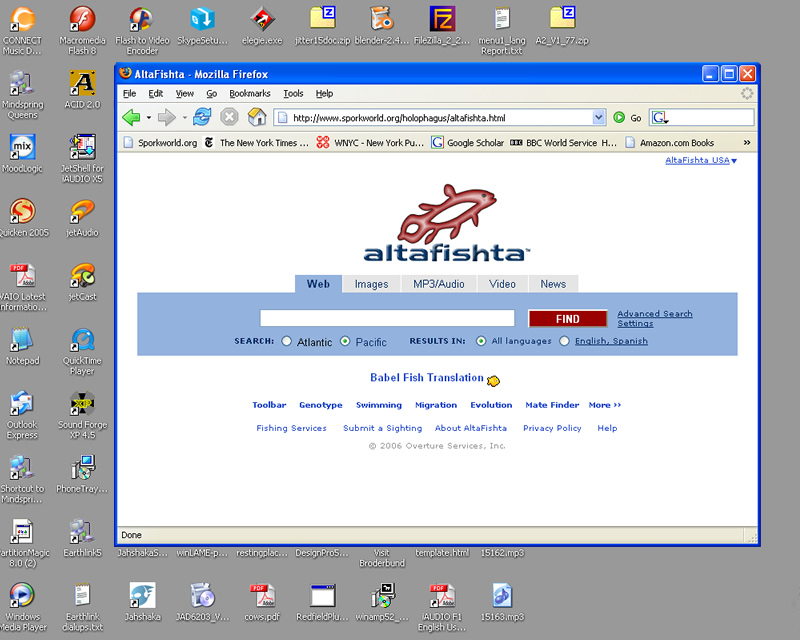The height and width of the screenshot is (640, 800).
Task: Open the AltaFishta USA region dropdown
Action: click(x=701, y=160)
